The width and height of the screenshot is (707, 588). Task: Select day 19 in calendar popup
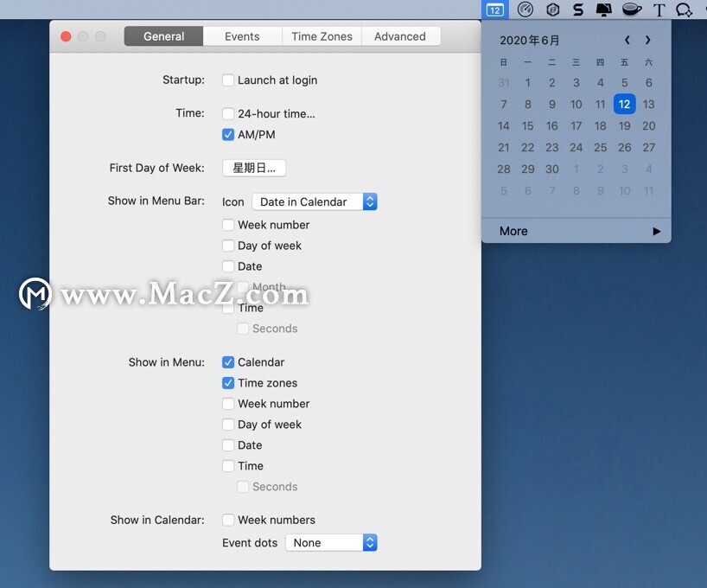(625, 126)
